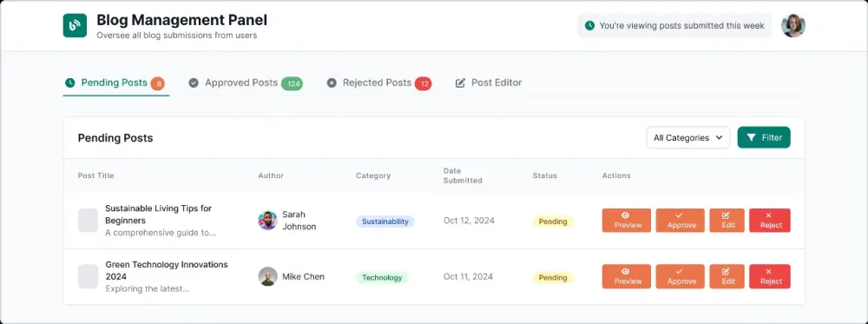Screen dimensions: 868x324
Task: Click the Category column header
Action: [x=373, y=175]
